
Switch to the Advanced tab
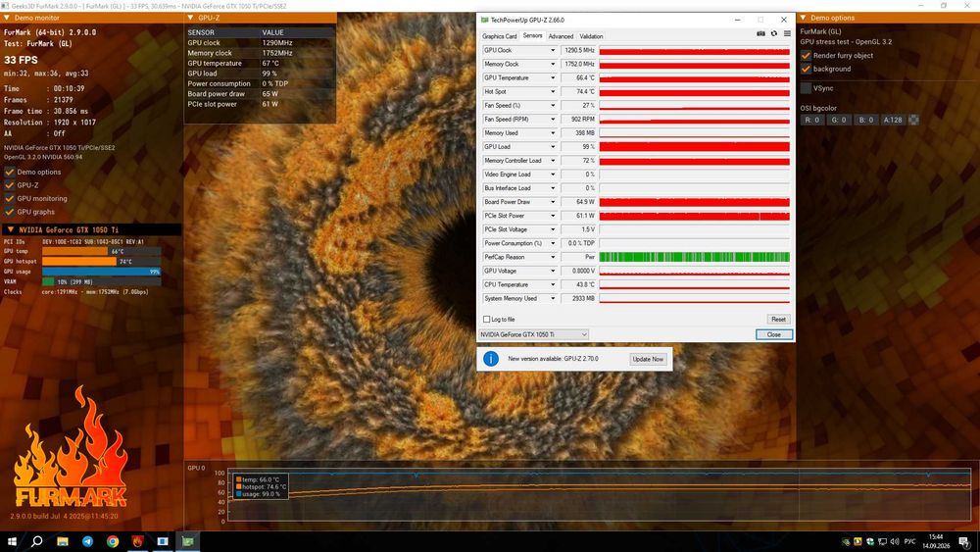point(561,36)
